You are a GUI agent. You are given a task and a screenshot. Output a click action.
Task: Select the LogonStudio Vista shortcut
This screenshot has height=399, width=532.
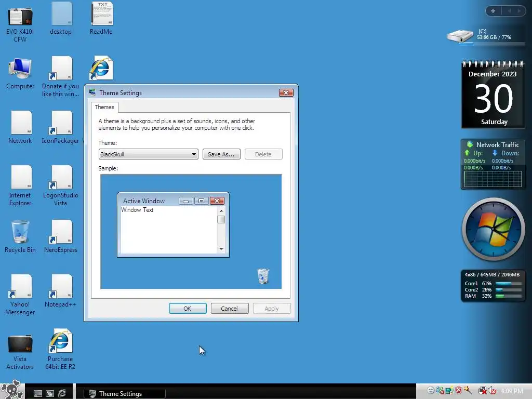pos(61,186)
